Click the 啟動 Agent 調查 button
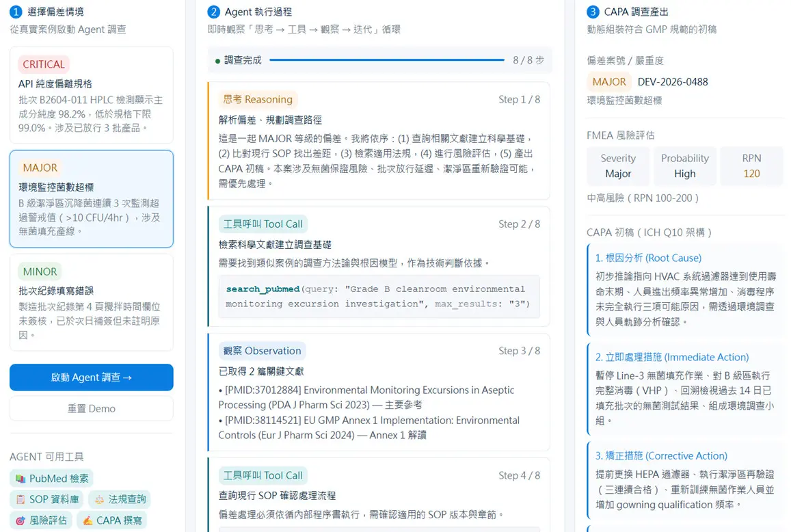This screenshot has height=532, width=791. [x=92, y=377]
